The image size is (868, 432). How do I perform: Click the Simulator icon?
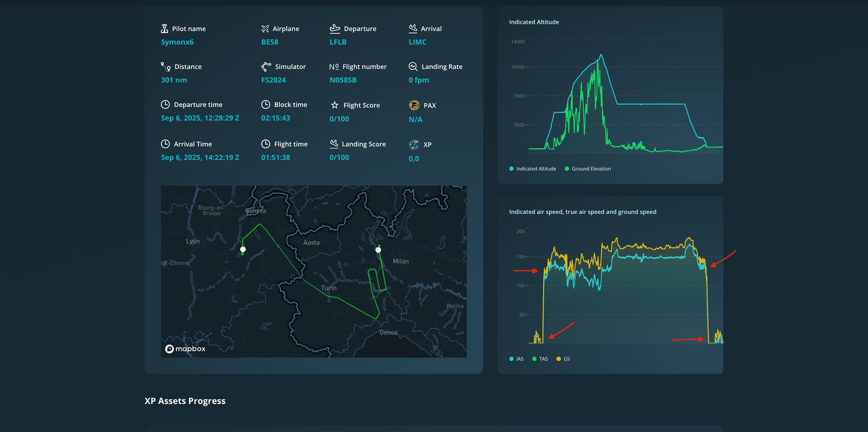coord(266,67)
